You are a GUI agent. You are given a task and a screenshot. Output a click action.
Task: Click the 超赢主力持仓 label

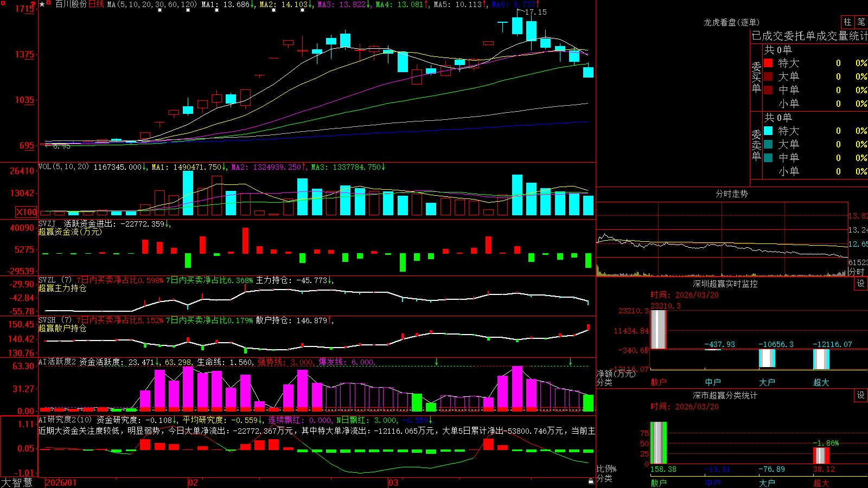[62, 288]
